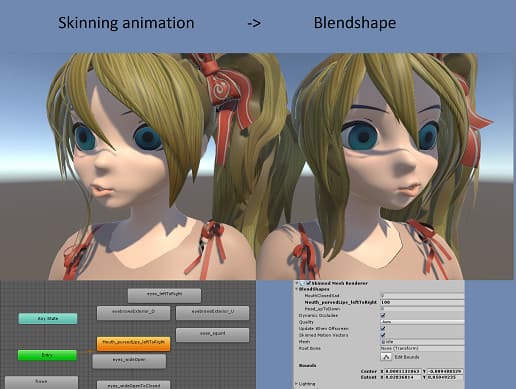
Task: Click the Skinned Mesh Renderer component icon
Action: click(x=303, y=283)
